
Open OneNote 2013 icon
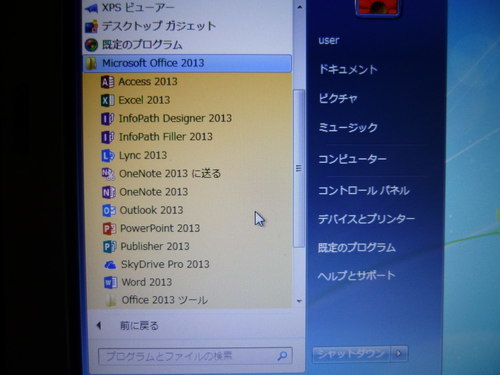pos(109,192)
